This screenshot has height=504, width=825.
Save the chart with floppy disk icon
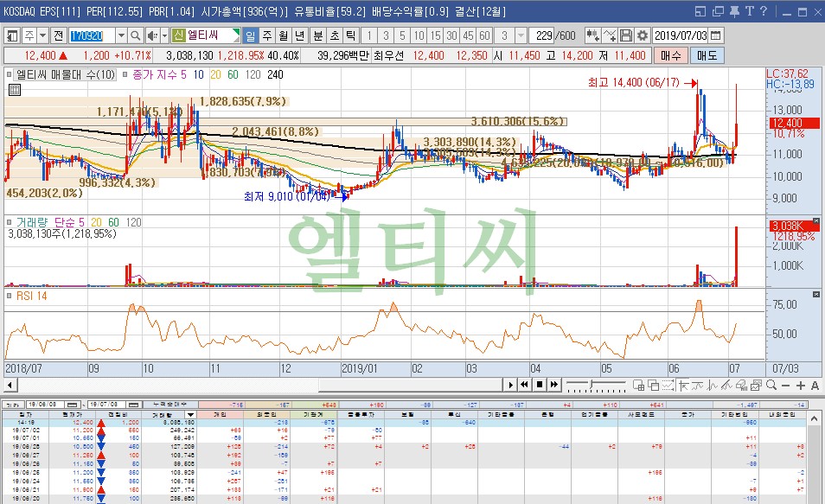coord(625,35)
